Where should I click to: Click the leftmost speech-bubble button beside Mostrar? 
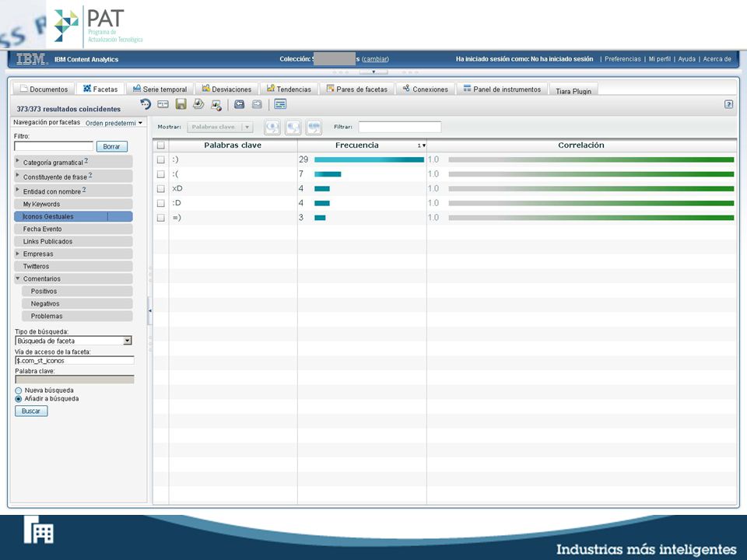272,127
